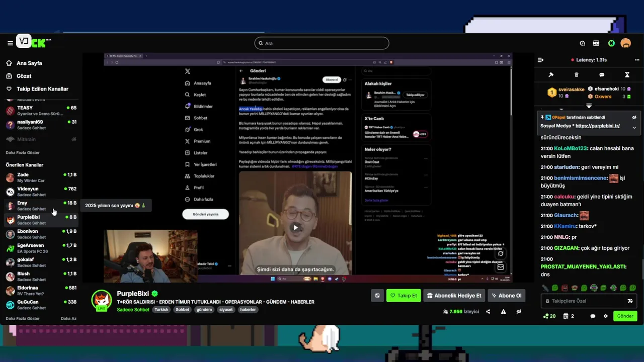Click the speech bubble icon in chat toolbar
The image size is (644, 362).
click(602, 75)
